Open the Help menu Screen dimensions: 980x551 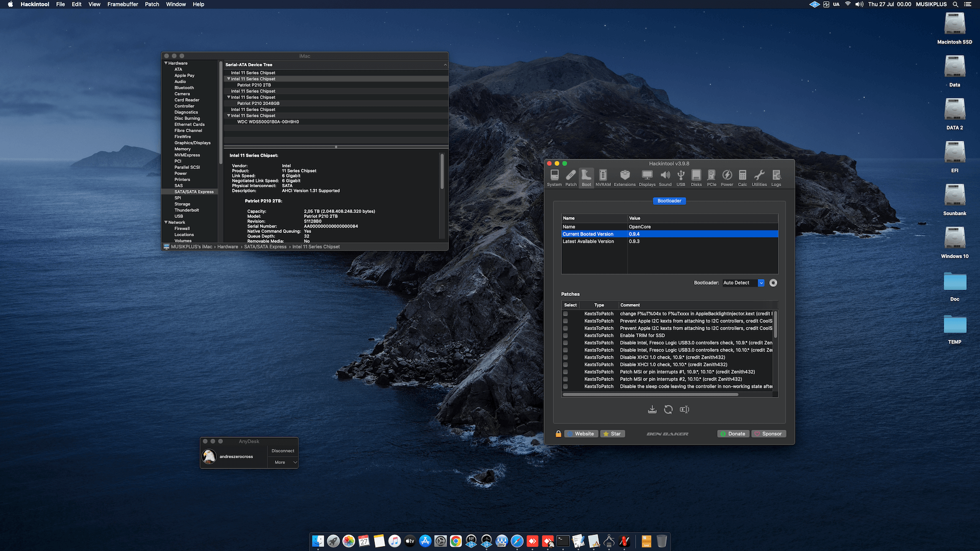click(x=199, y=4)
